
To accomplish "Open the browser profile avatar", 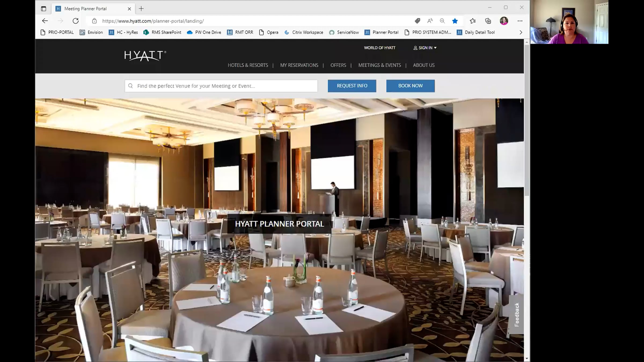I will 504,21.
